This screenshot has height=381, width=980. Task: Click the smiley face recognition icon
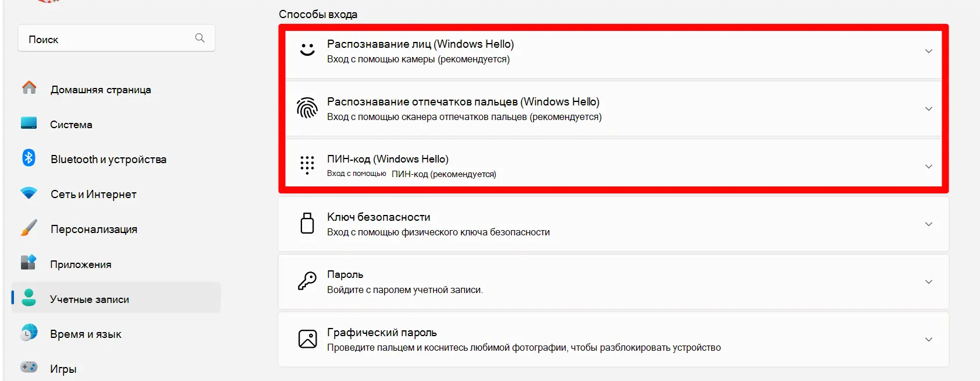tap(307, 50)
